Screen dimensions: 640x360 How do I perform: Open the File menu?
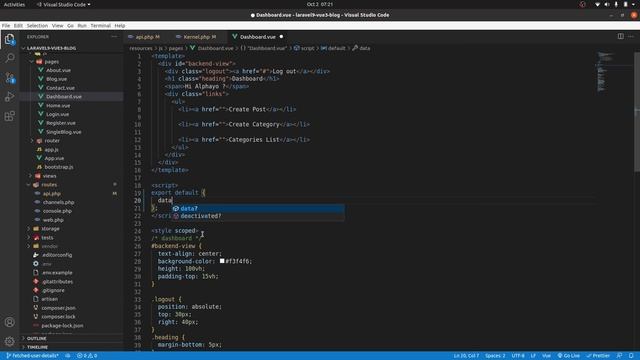click(x=6, y=25)
